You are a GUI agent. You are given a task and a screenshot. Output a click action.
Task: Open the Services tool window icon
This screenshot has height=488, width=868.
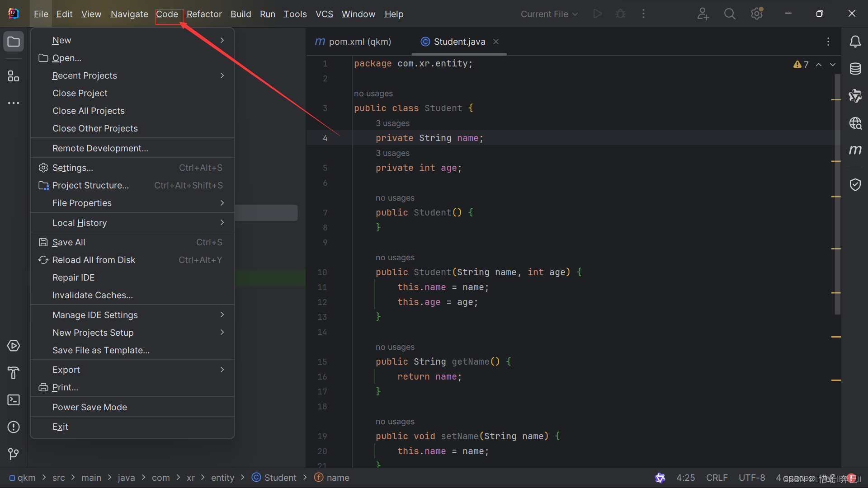14,346
